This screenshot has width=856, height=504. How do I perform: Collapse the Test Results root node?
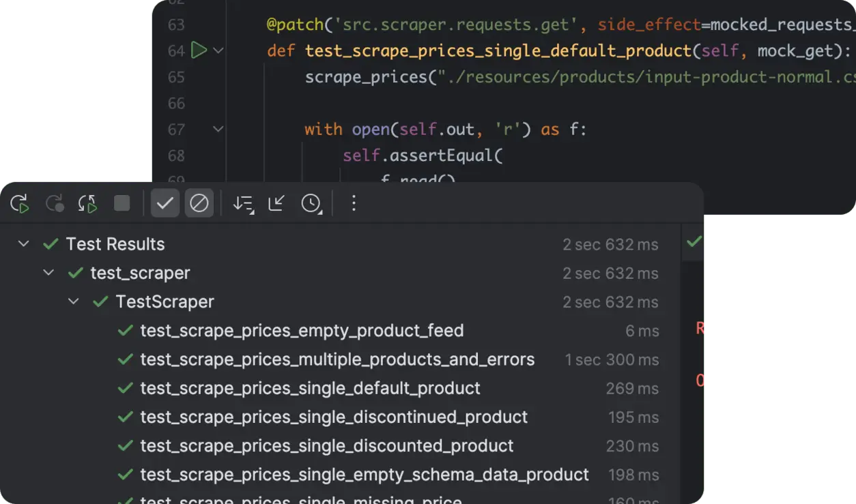click(23, 243)
